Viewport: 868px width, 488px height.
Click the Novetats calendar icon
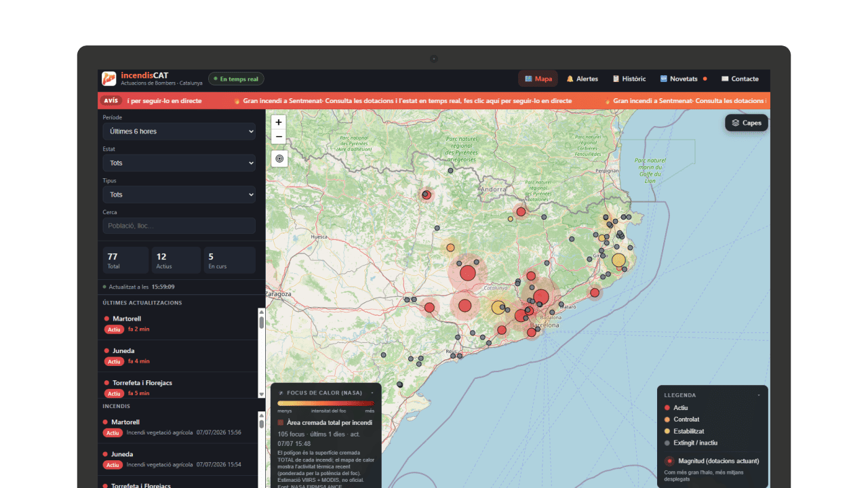pos(664,79)
